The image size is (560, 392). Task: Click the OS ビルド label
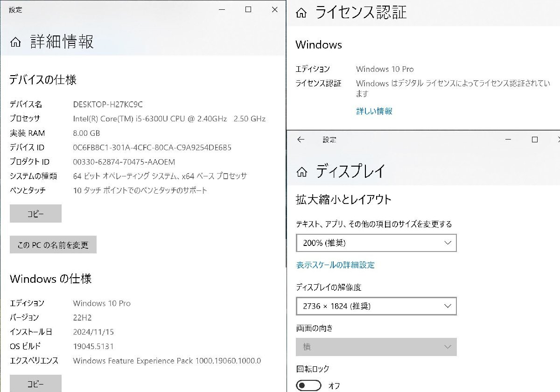25,346
